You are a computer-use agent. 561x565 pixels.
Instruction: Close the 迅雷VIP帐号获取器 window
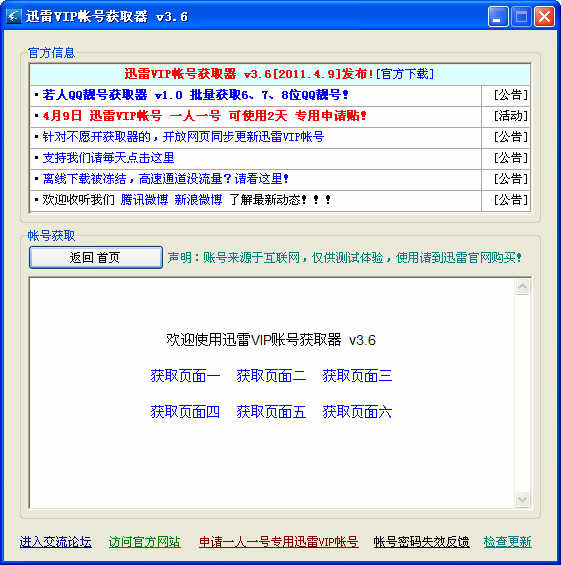point(544,17)
